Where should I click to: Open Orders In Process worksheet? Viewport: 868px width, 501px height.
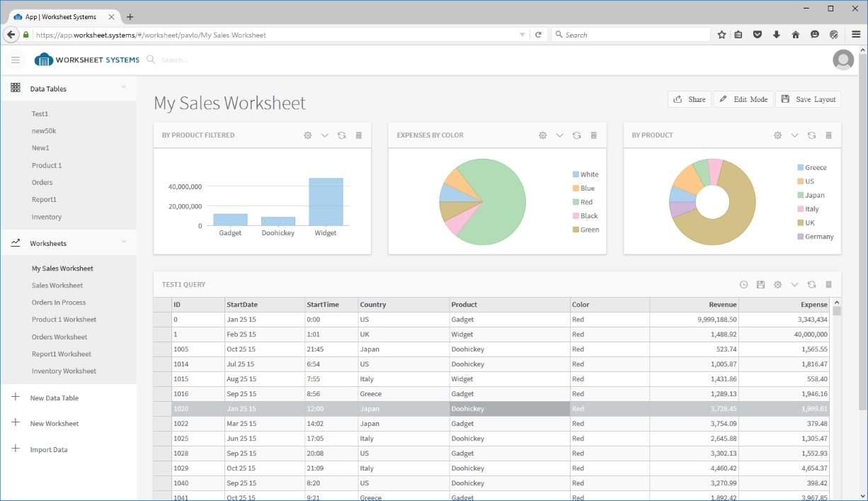59,303
